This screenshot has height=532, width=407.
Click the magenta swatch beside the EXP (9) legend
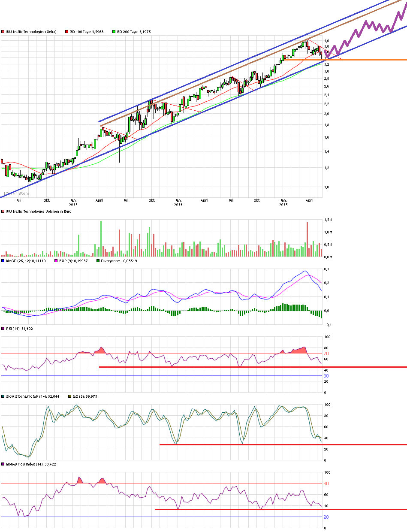[x=57, y=260]
